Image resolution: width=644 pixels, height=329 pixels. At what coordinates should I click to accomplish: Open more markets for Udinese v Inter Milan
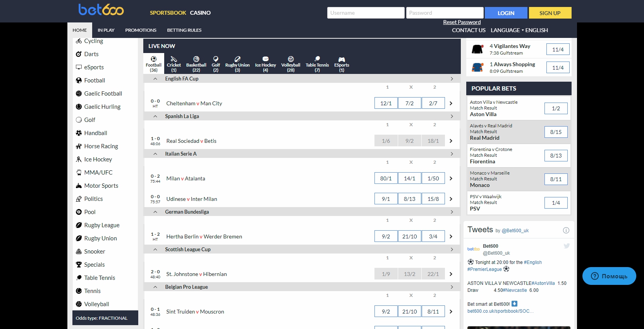tap(451, 199)
